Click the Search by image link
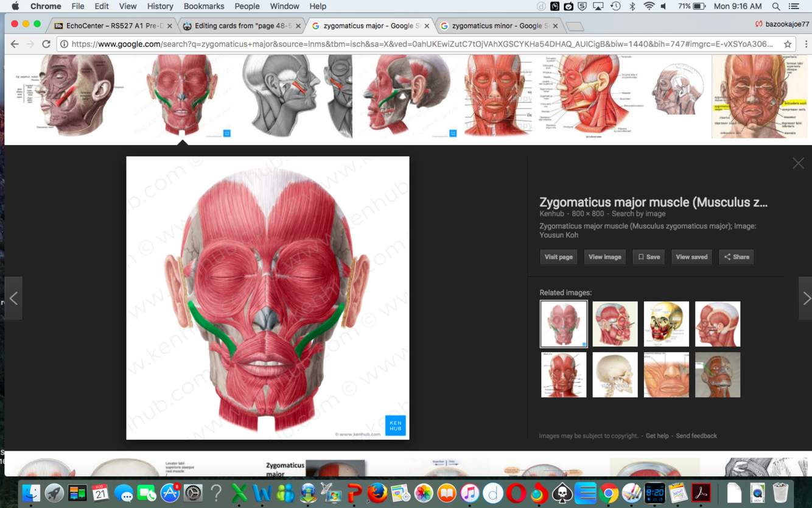The width and height of the screenshot is (812, 508). (x=639, y=214)
